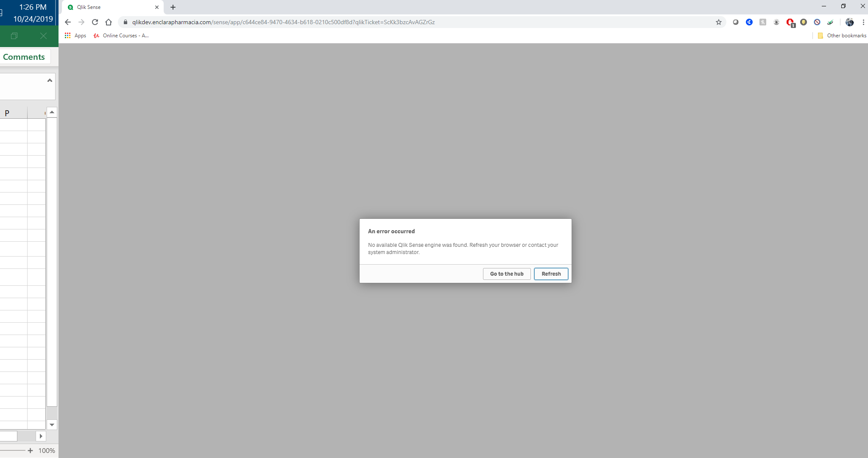Collapse the Excel pane using the chevron
The image size is (868, 458).
(50, 80)
